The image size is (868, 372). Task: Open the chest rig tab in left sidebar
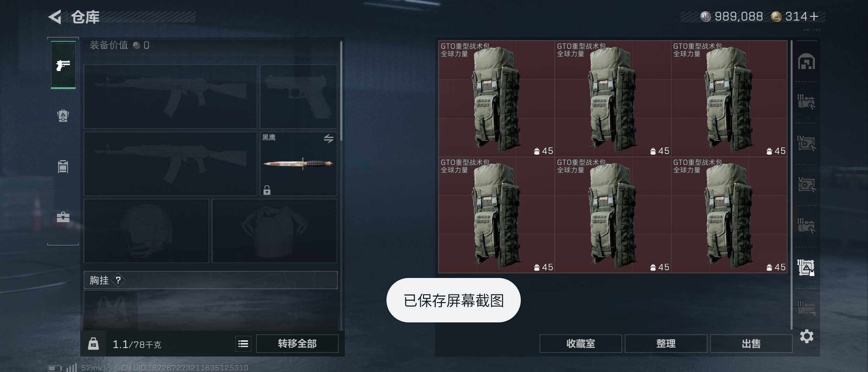(x=63, y=167)
